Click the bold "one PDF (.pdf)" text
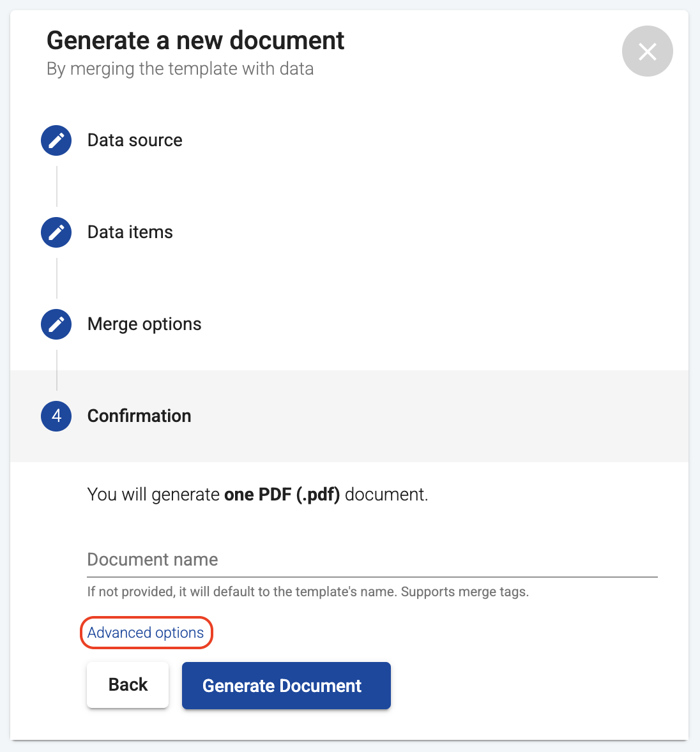 282,495
